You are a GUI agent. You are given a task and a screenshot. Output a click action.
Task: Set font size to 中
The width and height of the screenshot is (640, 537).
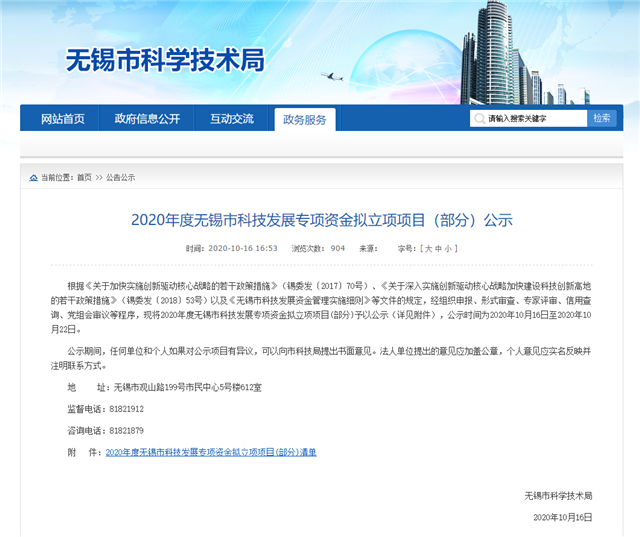pyautogui.click(x=439, y=247)
